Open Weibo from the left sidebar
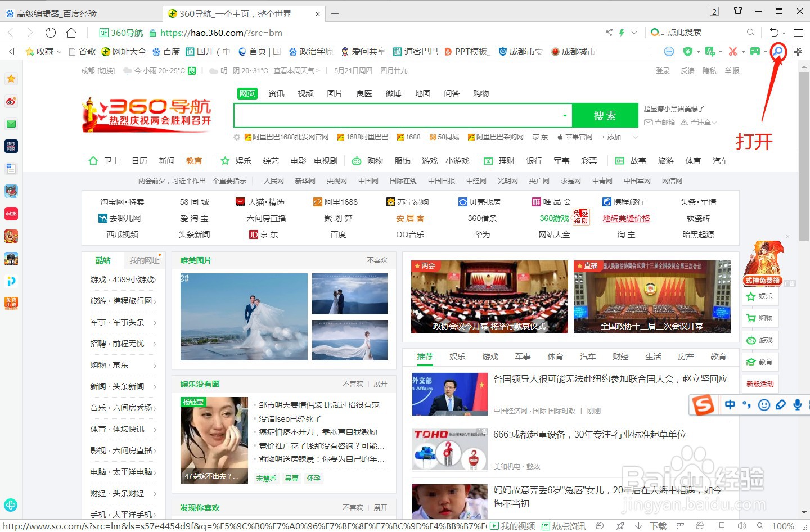 [11, 101]
